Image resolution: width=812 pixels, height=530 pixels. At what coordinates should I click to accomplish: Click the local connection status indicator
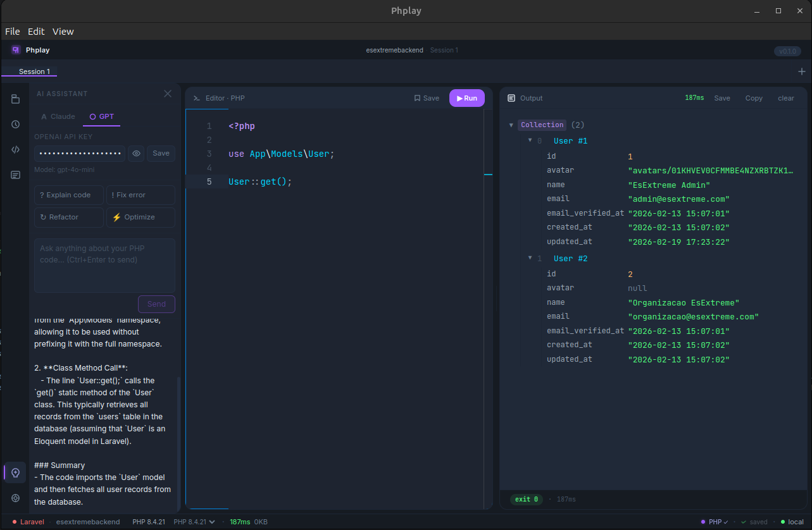792,522
